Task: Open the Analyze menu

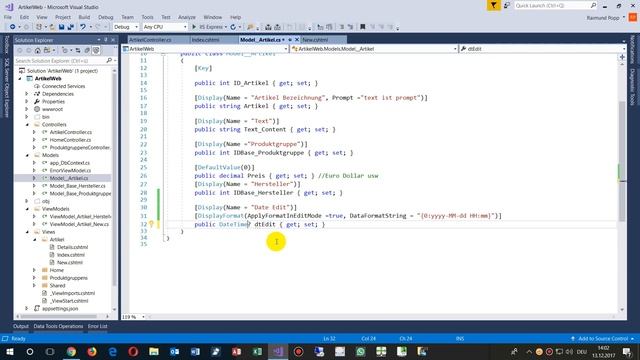Action: pos(187,17)
